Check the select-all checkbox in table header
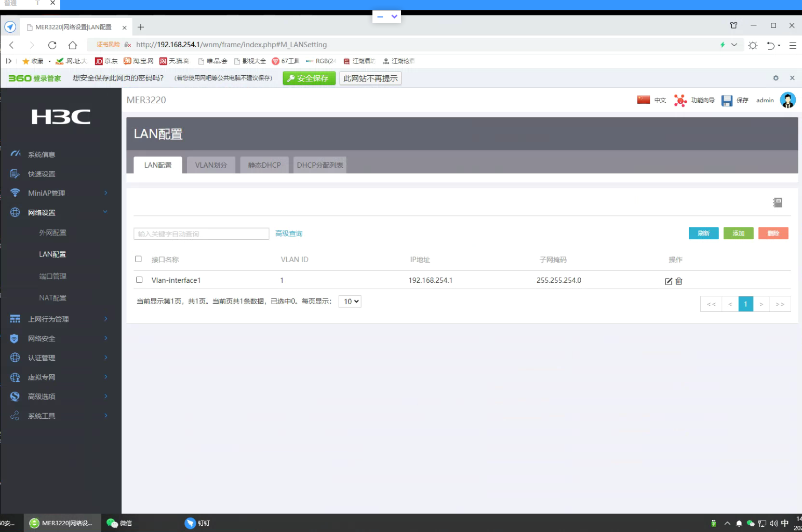Viewport: 802px width, 532px height. [x=139, y=259]
